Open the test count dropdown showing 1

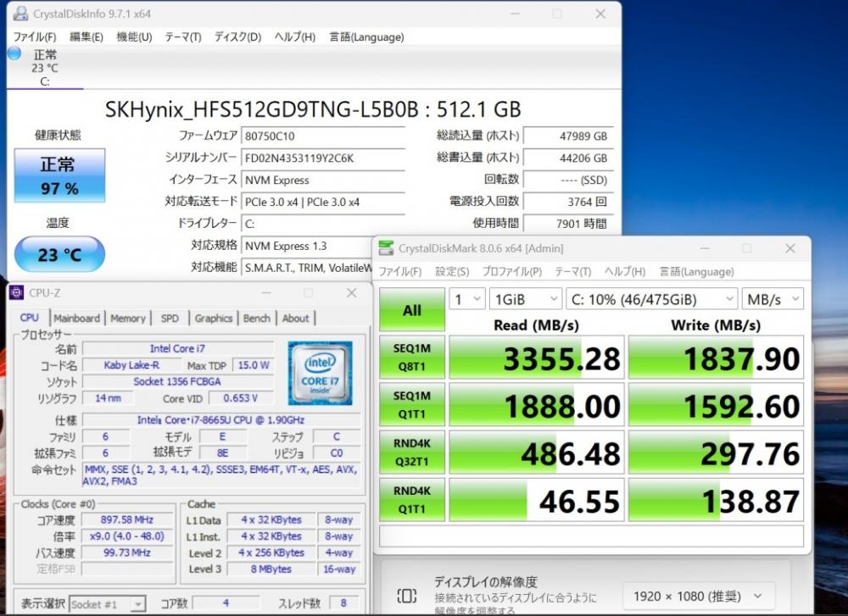pyautogui.click(x=466, y=299)
